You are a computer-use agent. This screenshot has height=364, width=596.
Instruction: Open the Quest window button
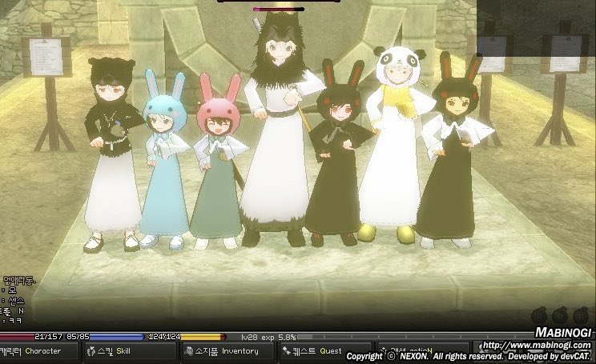(326, 351)
